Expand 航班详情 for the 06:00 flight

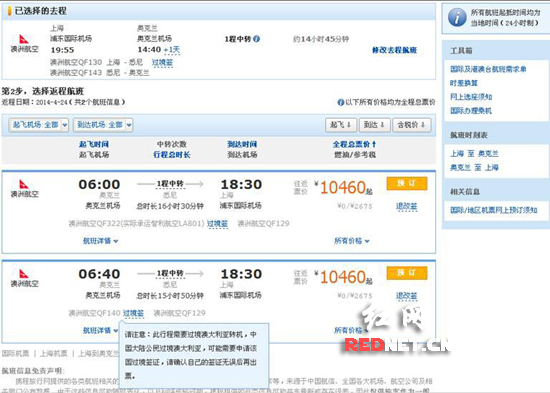coord(100,241)
